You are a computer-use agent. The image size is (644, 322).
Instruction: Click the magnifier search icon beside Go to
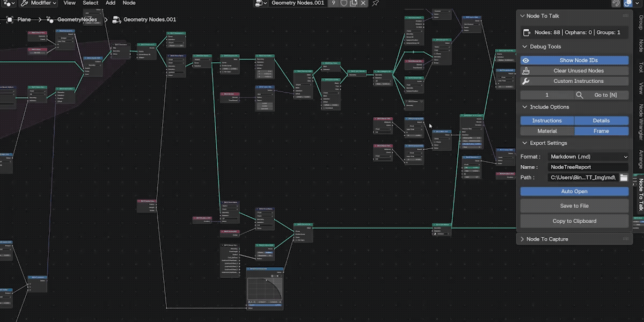[580, 95]
